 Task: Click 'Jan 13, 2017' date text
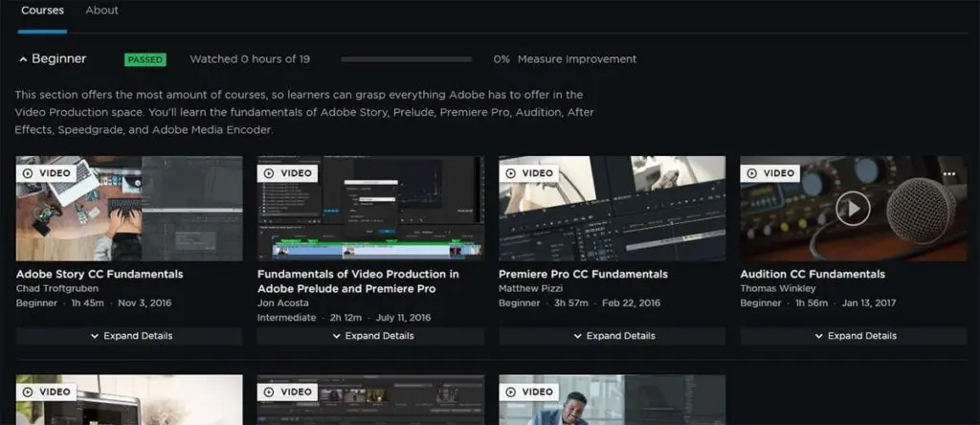click(869, 303)
